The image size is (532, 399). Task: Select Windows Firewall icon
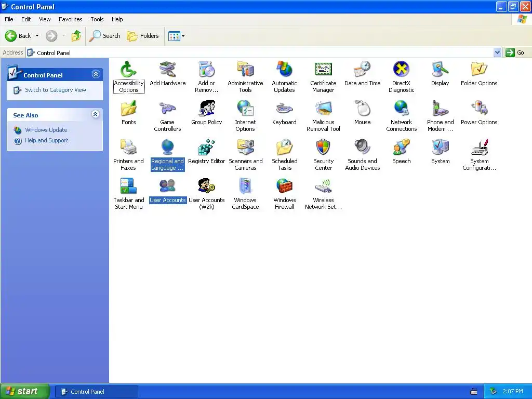pos(284,187)
